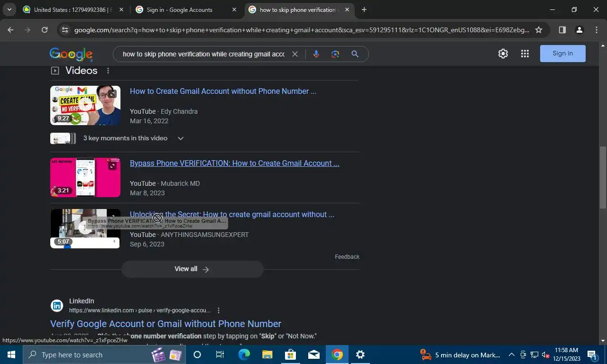Open the site information icon in address bar

(65, 30)
